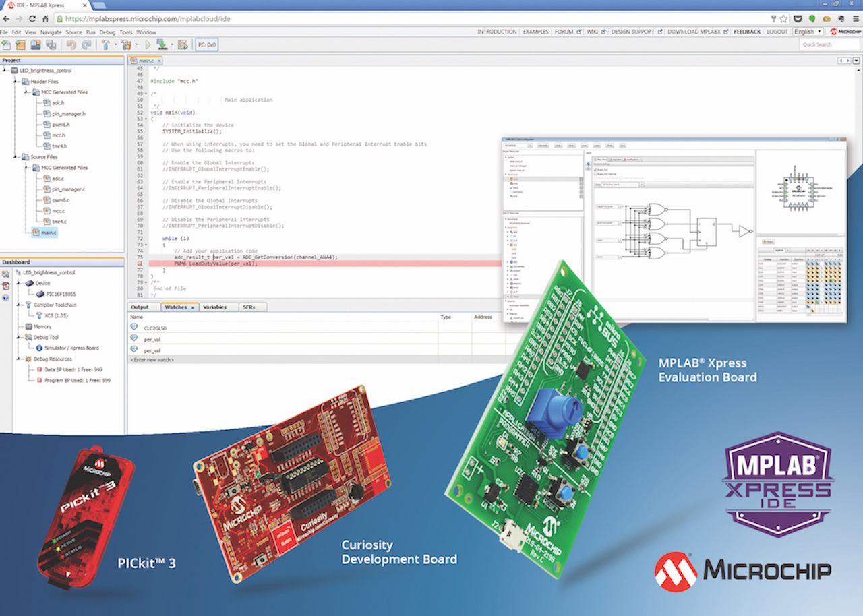Click the Dashboard PDF datasheet icon
This screenshot has height=616, width=863.
(x=5, y=286)
